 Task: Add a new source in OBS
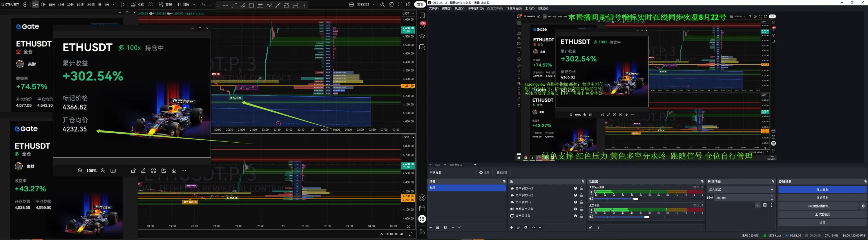pyautogui.click(x=512, y=228)
